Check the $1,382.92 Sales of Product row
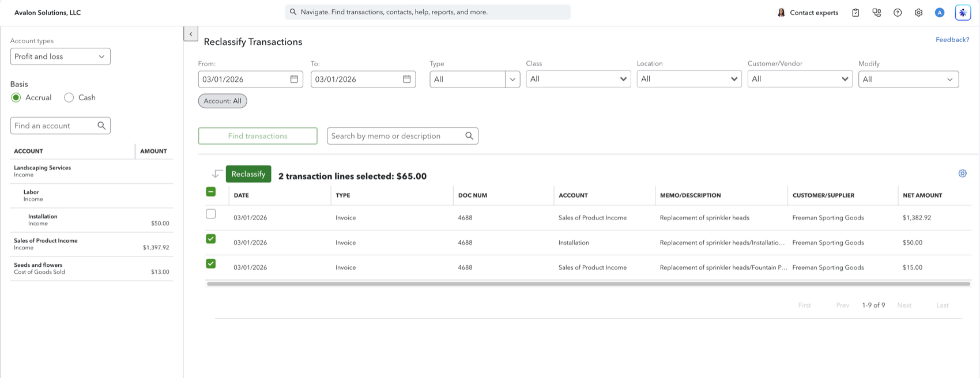The width and height of the screenshot is (980, 378). coord(211,214)
